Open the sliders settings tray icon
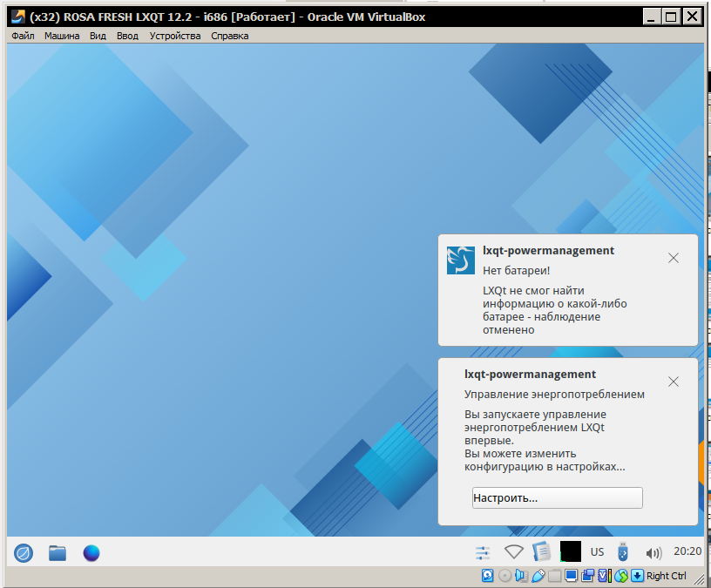The width and height of the screenshot is (711, 588). [483, 552]
